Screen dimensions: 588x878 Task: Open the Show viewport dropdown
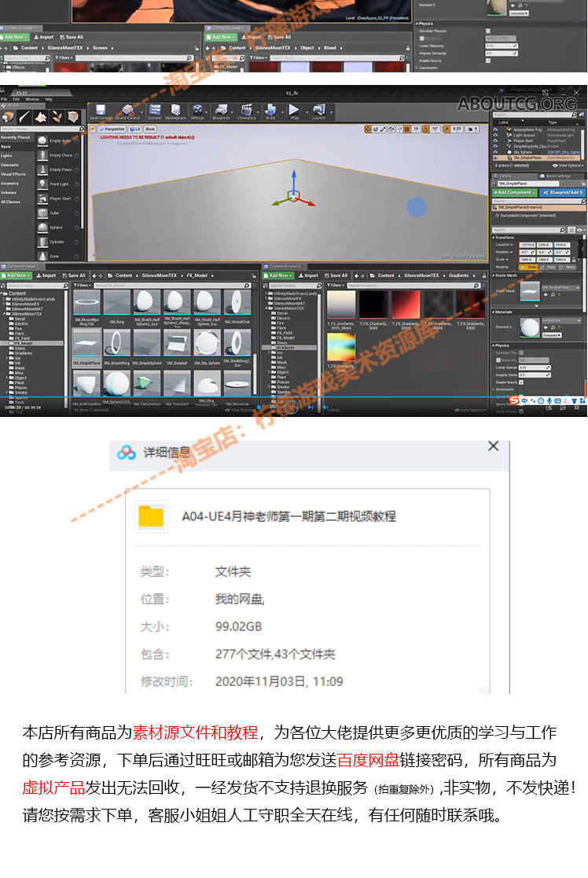pos(150,129)
